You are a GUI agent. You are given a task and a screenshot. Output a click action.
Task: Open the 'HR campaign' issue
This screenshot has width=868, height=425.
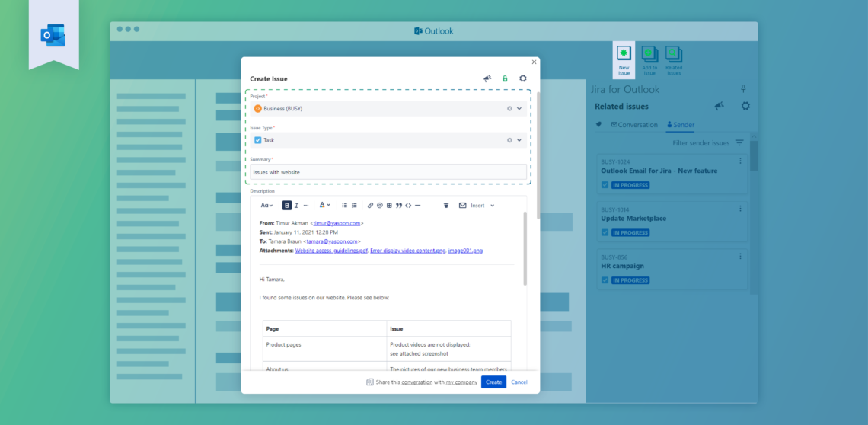[622, 266]
